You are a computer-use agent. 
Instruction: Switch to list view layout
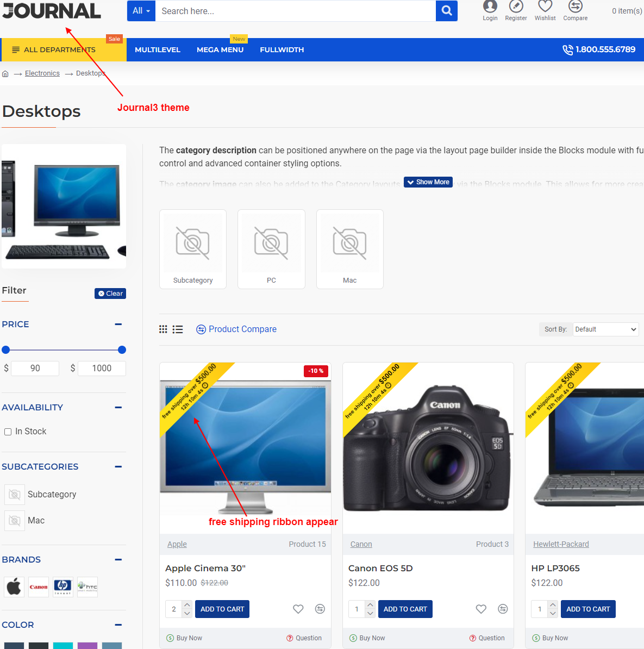(x=178, y=329)
